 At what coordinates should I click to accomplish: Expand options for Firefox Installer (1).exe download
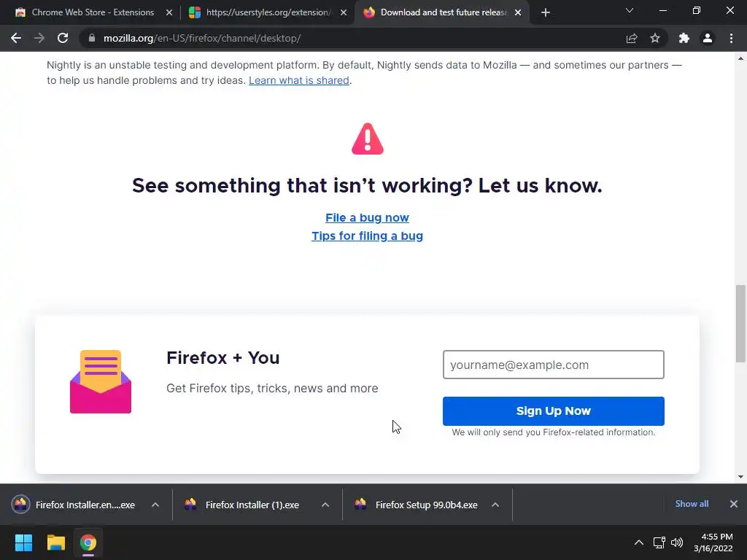point(325,505)
